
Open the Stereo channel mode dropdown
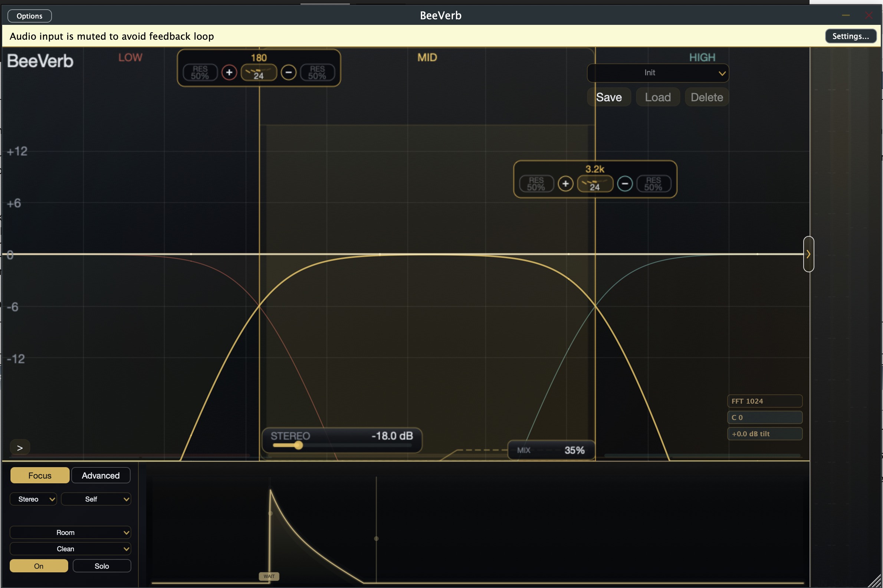tap(33, 499)
